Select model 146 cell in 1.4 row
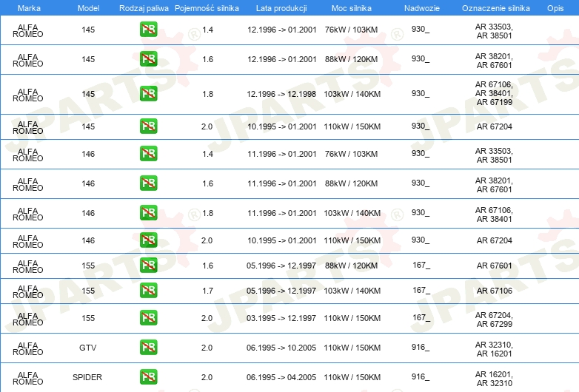 click(88, 154)
